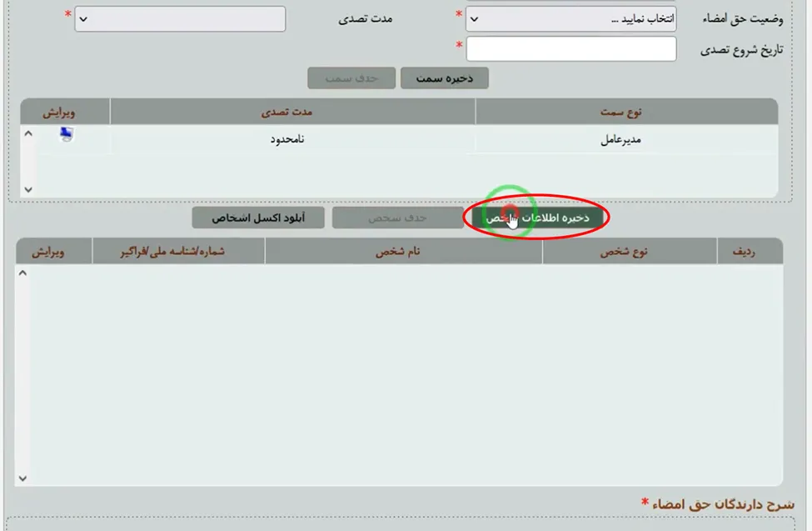Click scroll-up arrow of positions table
Viewport: 812px width, 531px height.
28,133
